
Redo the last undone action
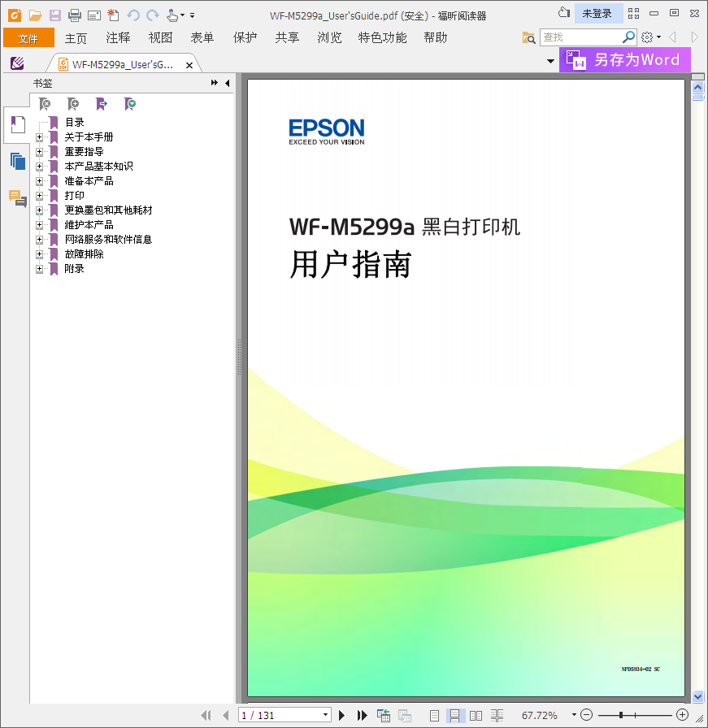(x=153, y=15)
